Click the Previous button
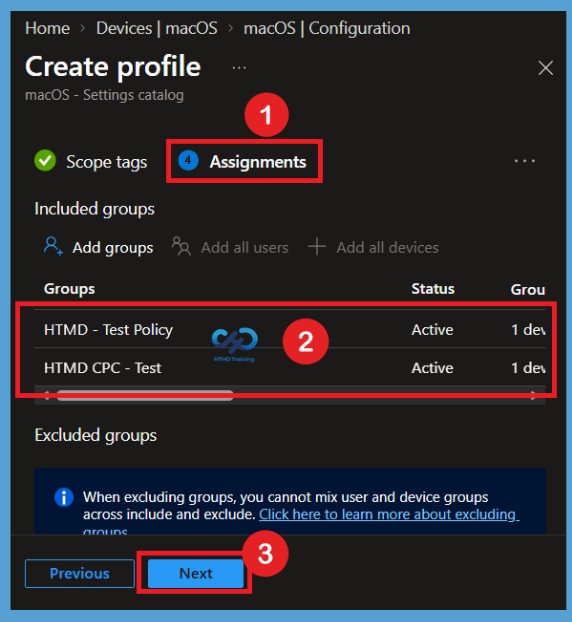 click(80, 573)
